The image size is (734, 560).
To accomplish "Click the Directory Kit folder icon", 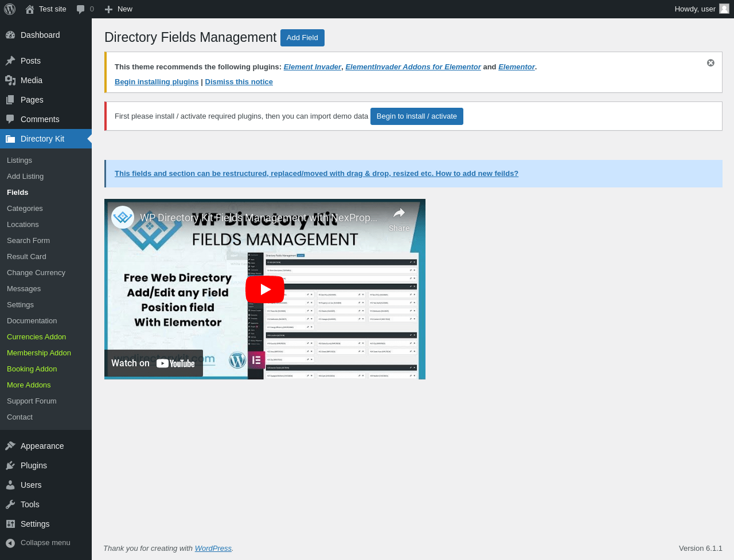I will tap(10, 139).
